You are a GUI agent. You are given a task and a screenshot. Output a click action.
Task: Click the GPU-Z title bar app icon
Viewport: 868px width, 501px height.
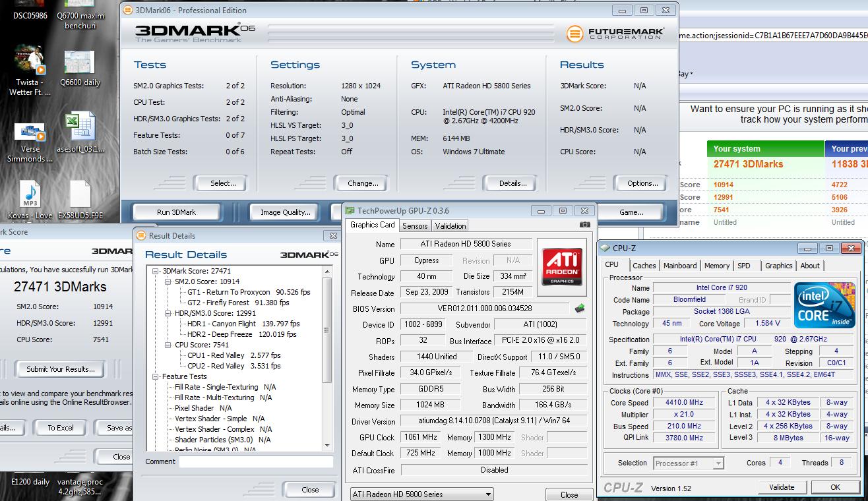click(x=350, y=211)
